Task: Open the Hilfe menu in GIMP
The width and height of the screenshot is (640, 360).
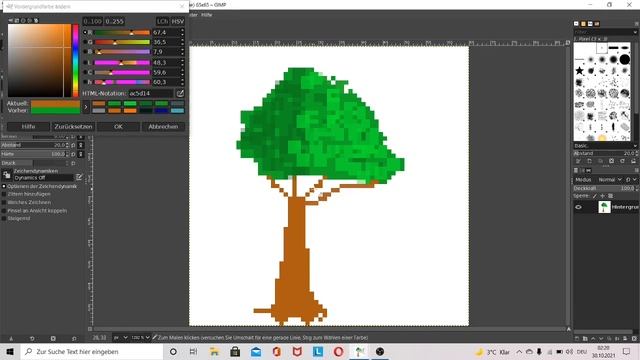Action: (207, 15)
